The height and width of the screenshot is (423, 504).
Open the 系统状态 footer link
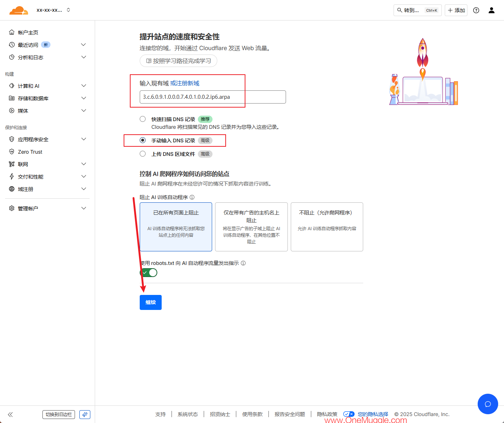[188, 414]
